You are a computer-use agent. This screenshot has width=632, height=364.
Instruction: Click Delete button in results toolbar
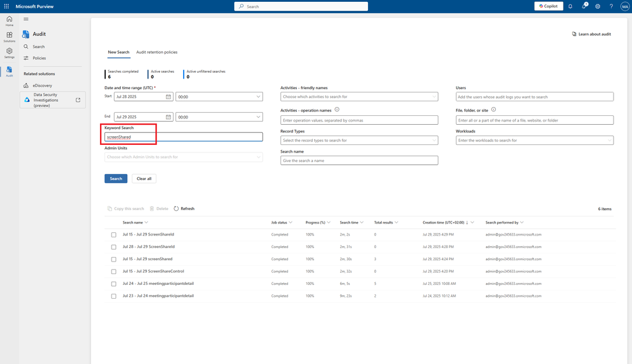[159, 209]
